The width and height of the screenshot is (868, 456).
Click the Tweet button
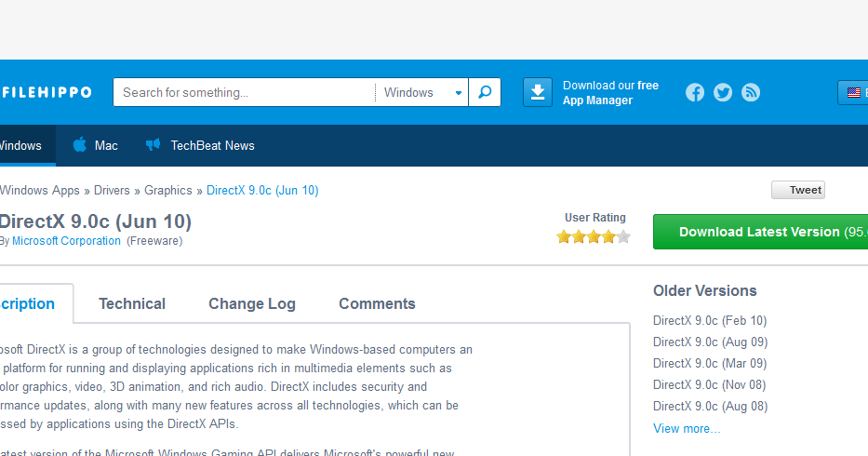click(x=797, y=190)
